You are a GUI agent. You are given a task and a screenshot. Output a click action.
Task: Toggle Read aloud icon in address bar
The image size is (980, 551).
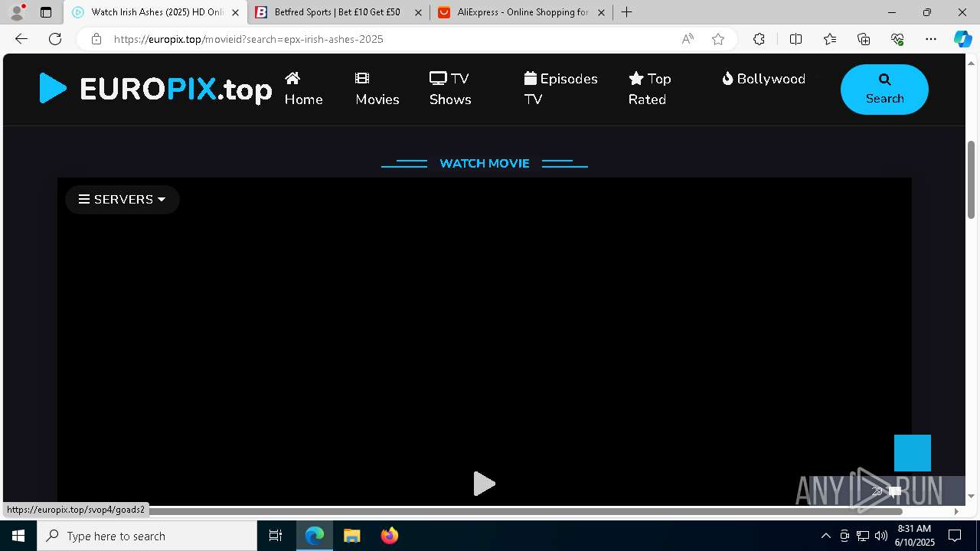pos(688,39)
